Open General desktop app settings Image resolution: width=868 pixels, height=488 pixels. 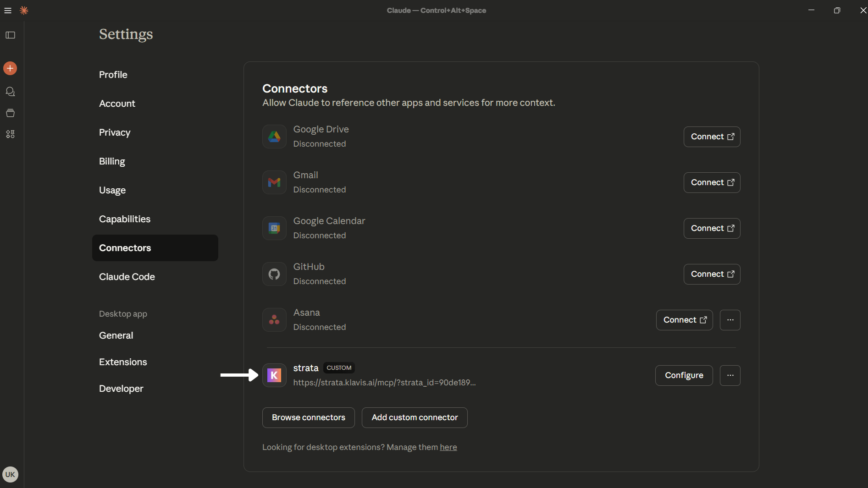point(116,335)
